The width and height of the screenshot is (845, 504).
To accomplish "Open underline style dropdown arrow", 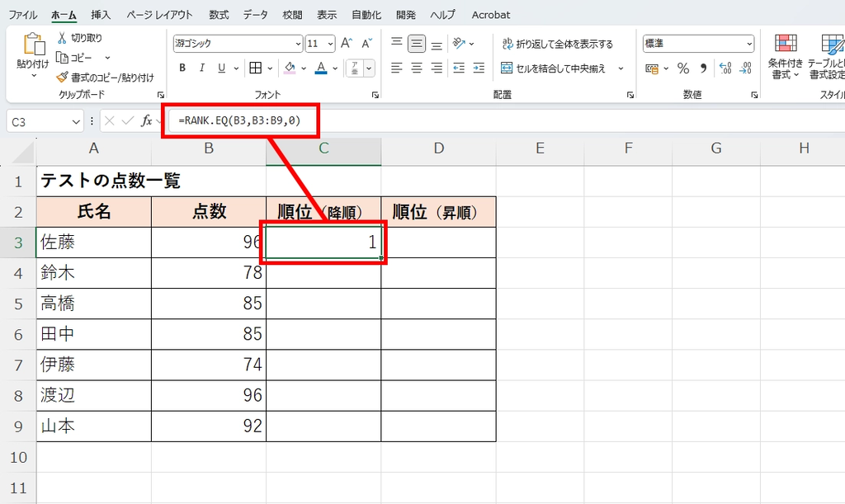I will (x=236, y=68).
